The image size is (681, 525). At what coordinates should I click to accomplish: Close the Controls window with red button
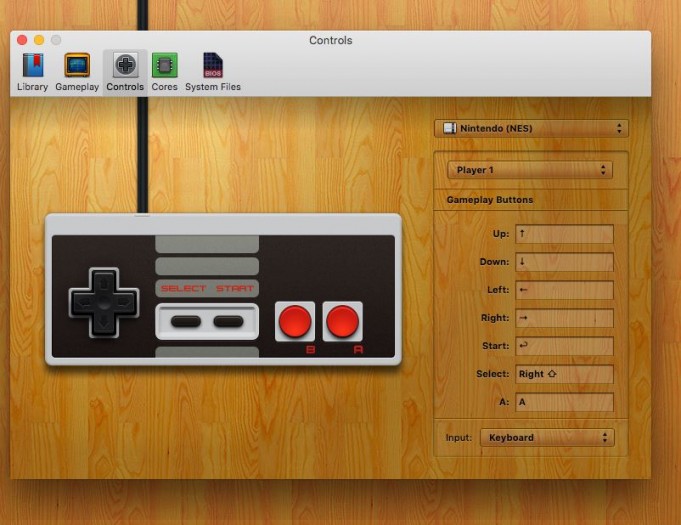22,40
